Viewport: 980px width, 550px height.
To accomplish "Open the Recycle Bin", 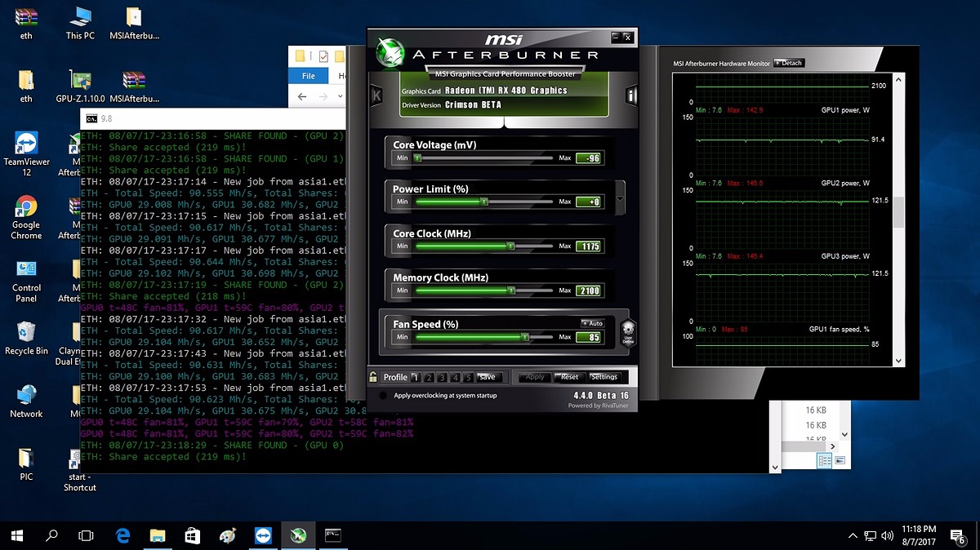I will (26, 338).
